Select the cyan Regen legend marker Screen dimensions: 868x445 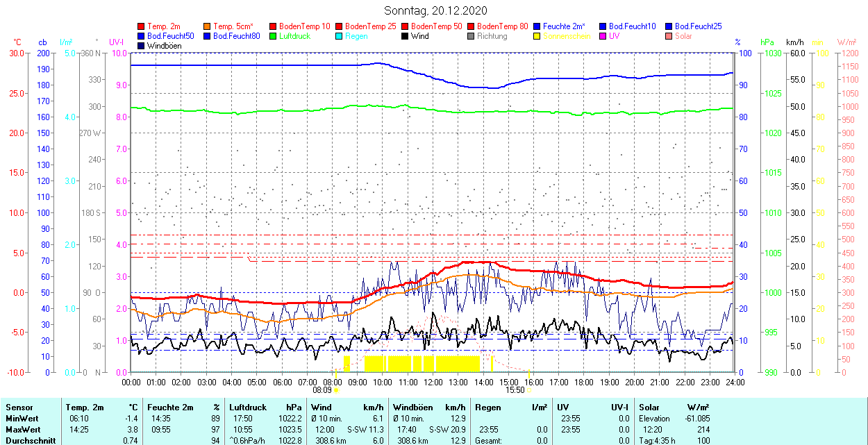coord(340,36)
